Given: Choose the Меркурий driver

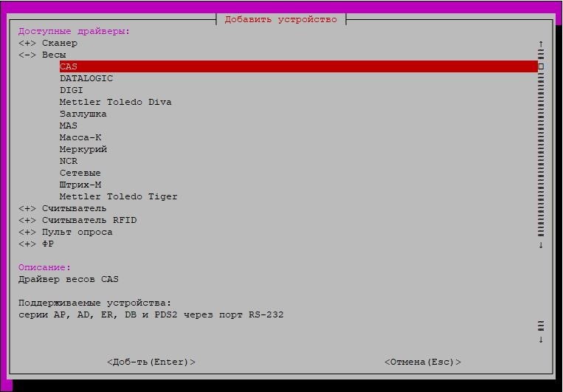Looking at the screenshot, I should 83,149.
